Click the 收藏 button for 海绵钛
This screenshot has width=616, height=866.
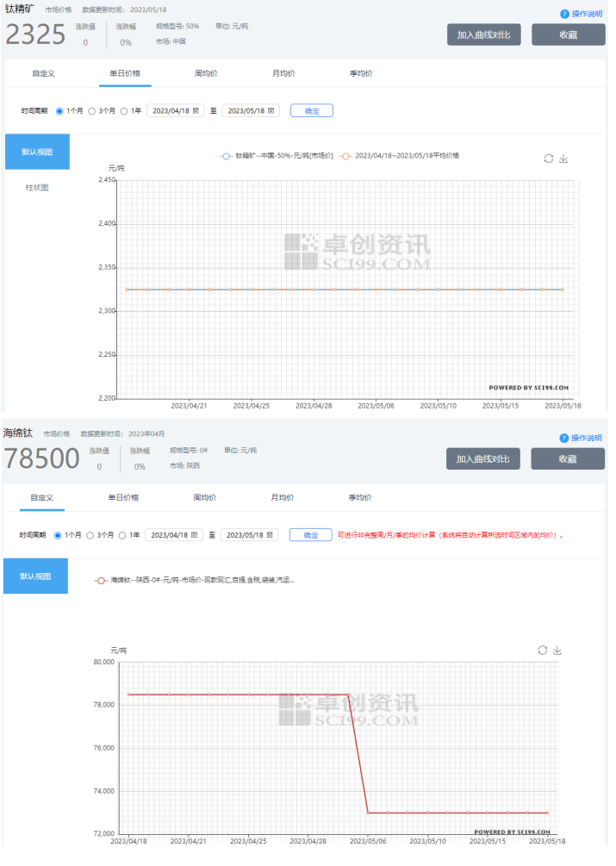567,459
